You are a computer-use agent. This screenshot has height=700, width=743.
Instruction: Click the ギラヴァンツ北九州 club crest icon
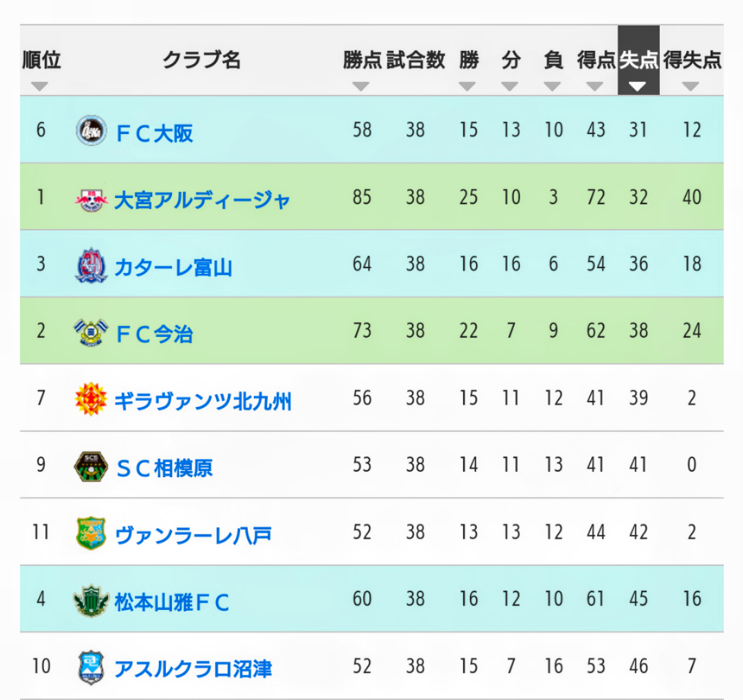[x=91, y=400]
